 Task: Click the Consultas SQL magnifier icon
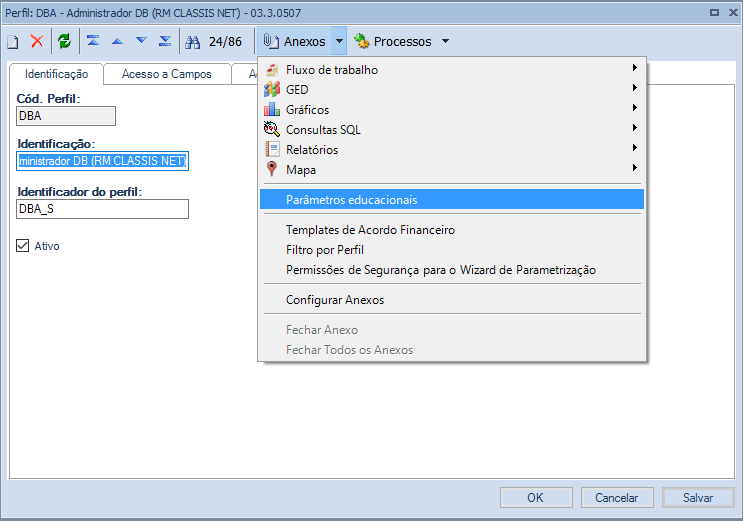coord(272,129)
